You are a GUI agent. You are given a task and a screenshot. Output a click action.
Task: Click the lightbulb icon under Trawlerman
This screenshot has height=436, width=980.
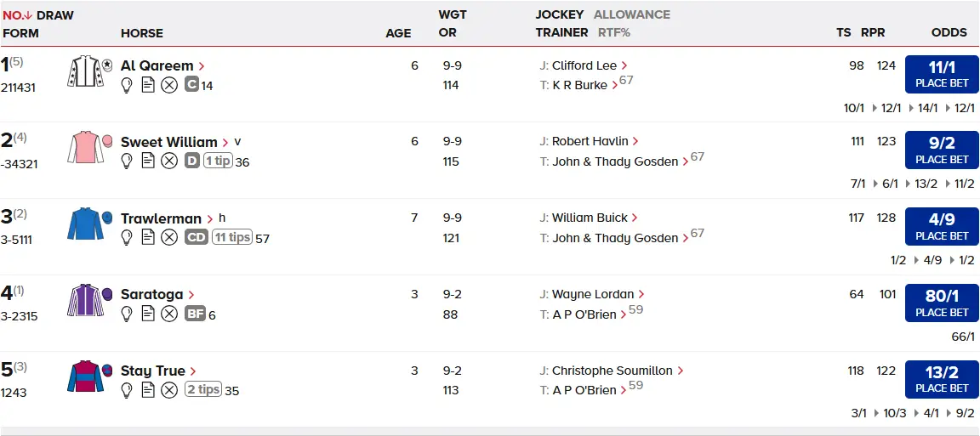(128, 238)
